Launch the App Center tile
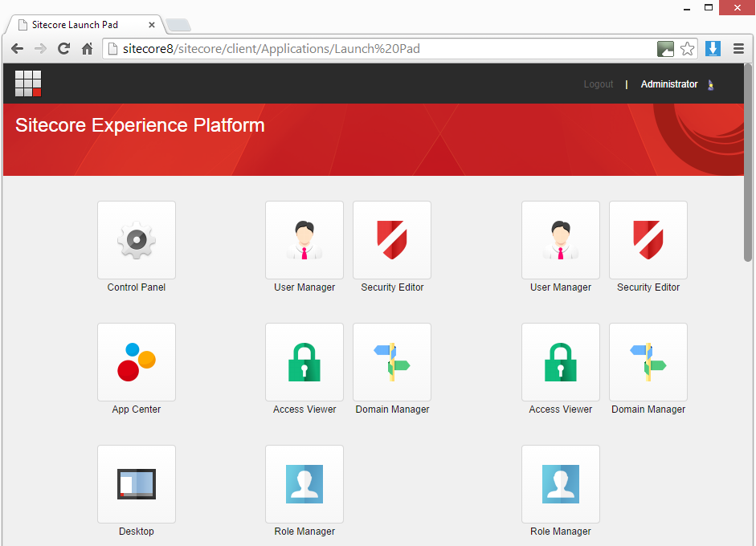Screen dimensions: 756x546 click(137, 362)
